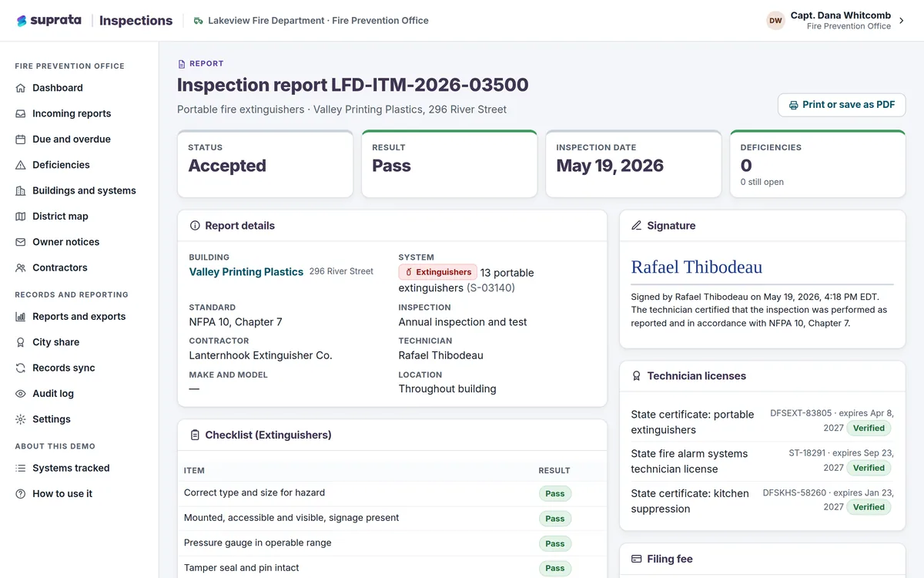Click the Due and overdue calendar icon
This screenshot has width=924, height=578.
point(21,139)
